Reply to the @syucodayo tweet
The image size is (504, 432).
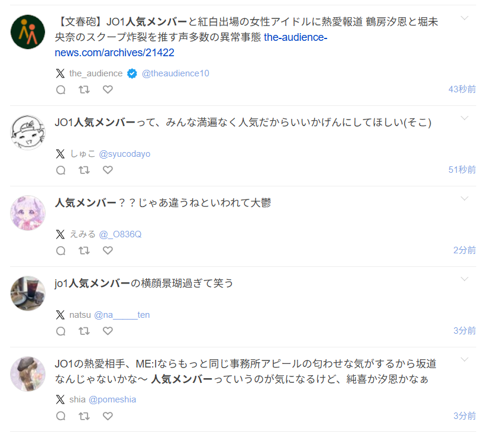[60, 170]
